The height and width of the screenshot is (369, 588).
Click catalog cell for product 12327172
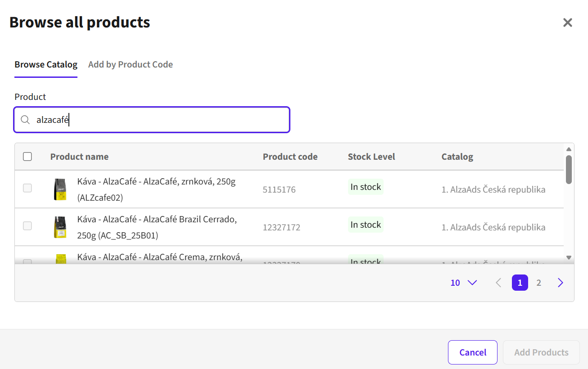click(493, 227)
